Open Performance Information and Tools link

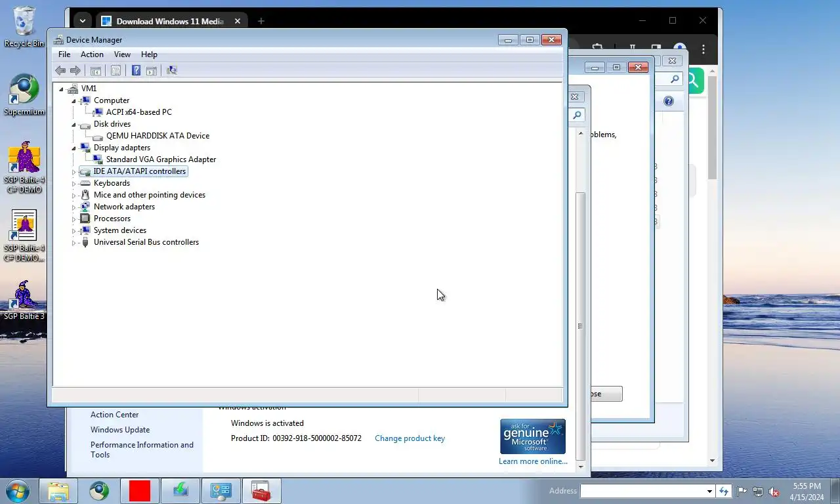[142, 450]
